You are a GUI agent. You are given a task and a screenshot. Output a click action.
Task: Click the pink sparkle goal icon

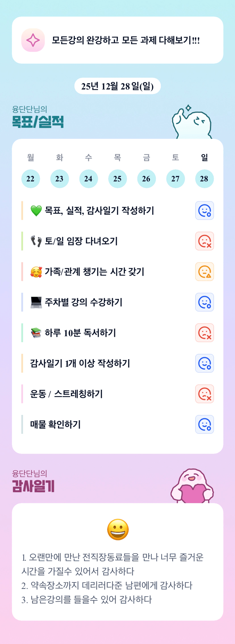click(33, 40)
